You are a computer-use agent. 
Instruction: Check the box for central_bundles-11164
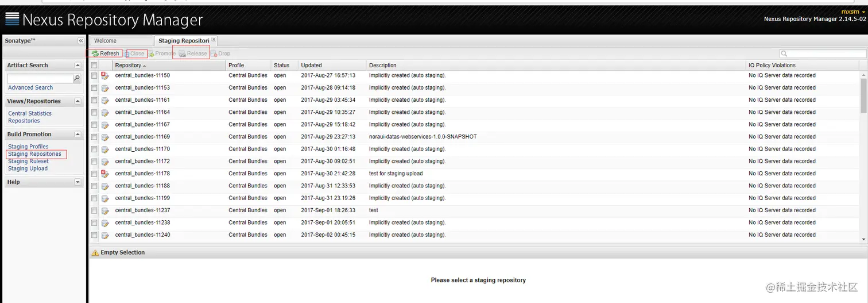coord(94,113)
